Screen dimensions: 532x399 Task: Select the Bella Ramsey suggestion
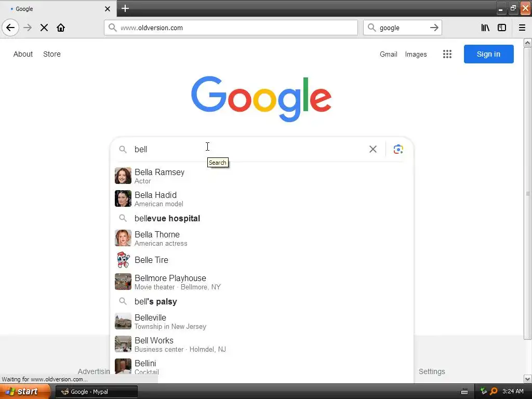pos(262,176)
